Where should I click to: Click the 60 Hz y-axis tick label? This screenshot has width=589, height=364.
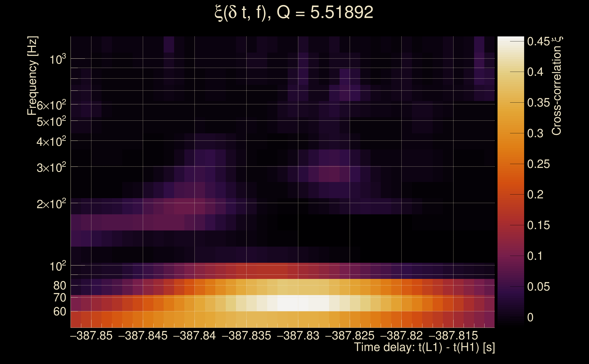[x=59, y=312]
